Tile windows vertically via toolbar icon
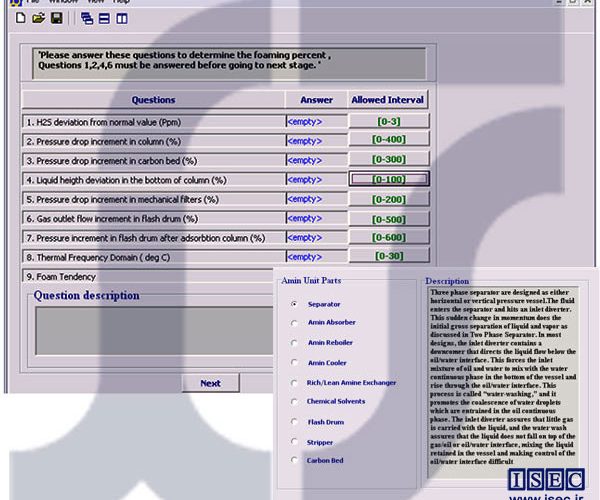This screenshot has height=500, width=600. 122,18
